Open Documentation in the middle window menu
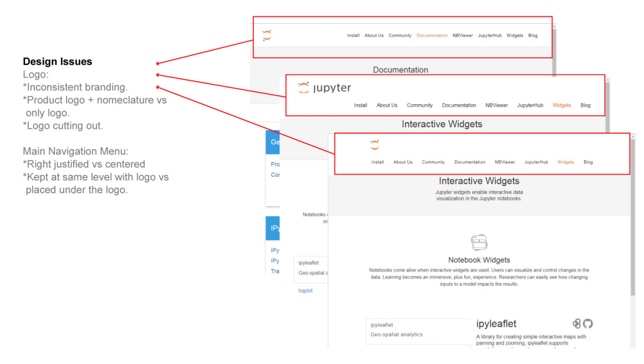The image size is (644, 364). 459,105
